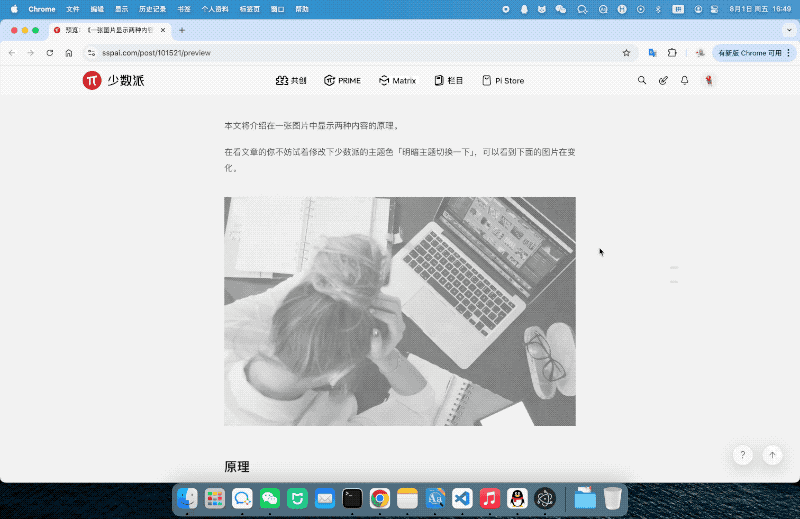
Task: Click the write-article pen icon
Action: point(663,80)
